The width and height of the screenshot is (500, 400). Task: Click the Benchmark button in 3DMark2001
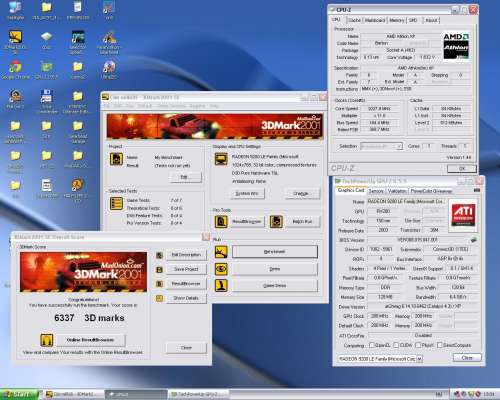tap(275, 252)
